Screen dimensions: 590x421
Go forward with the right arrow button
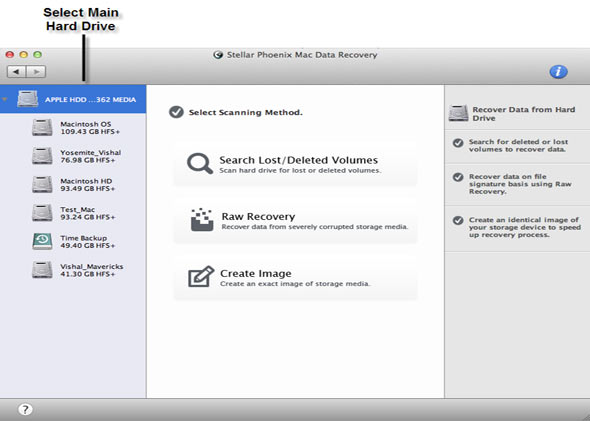click(x=36, y=71)
